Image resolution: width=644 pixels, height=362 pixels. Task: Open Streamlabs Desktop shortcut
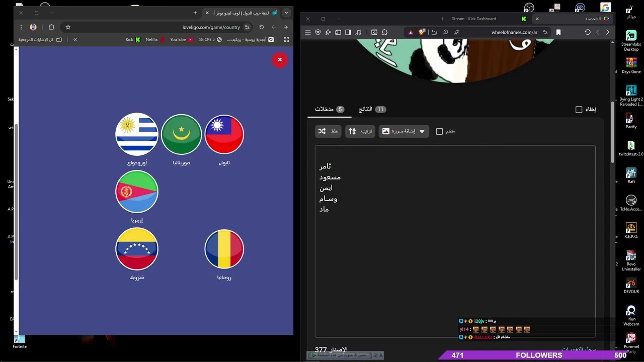point(631,41)
